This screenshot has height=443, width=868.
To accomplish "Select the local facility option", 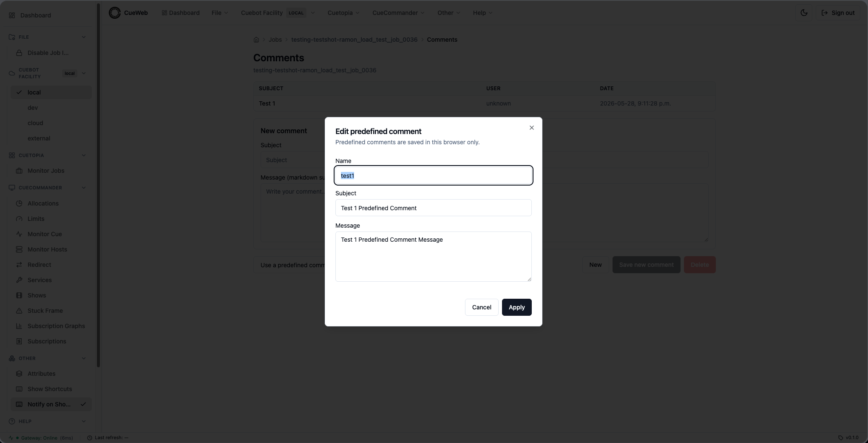I will 51,92.
